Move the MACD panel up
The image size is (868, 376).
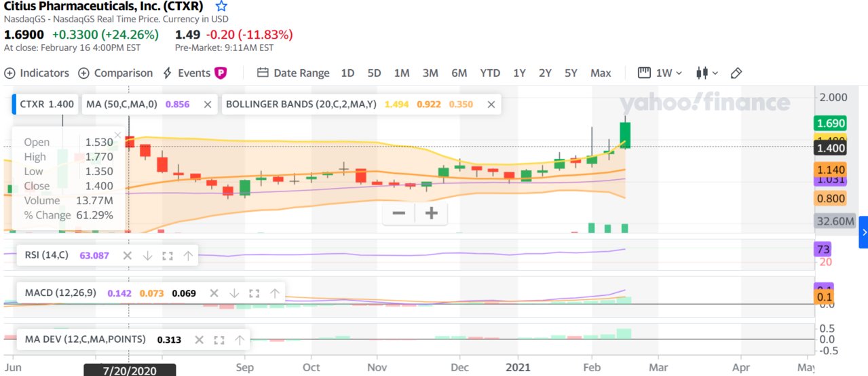pyautogui.click(x=275, y=293)
